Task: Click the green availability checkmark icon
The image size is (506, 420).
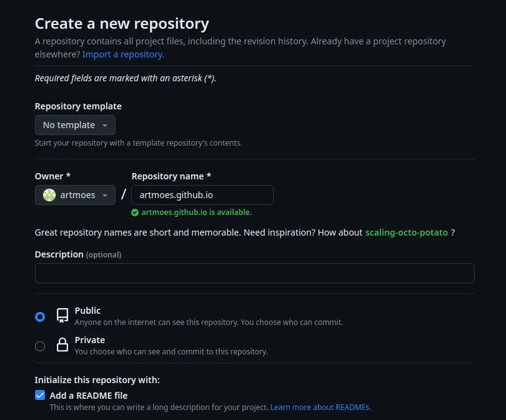Action: click(x=135, y=212)
